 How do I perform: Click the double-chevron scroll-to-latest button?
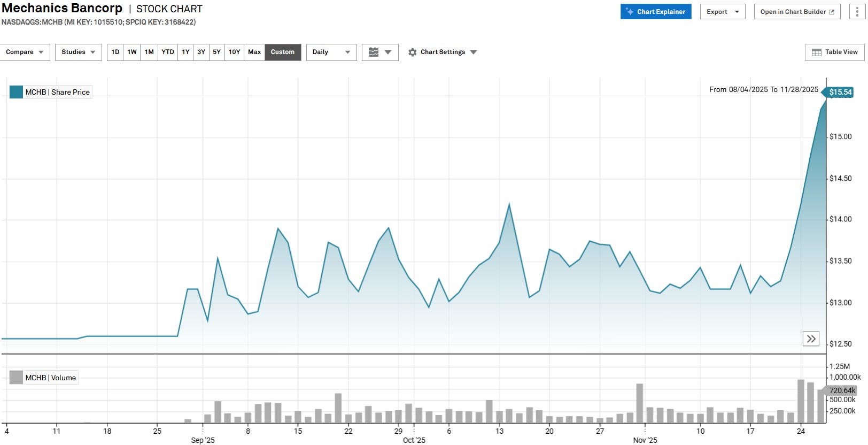(811, 339)
